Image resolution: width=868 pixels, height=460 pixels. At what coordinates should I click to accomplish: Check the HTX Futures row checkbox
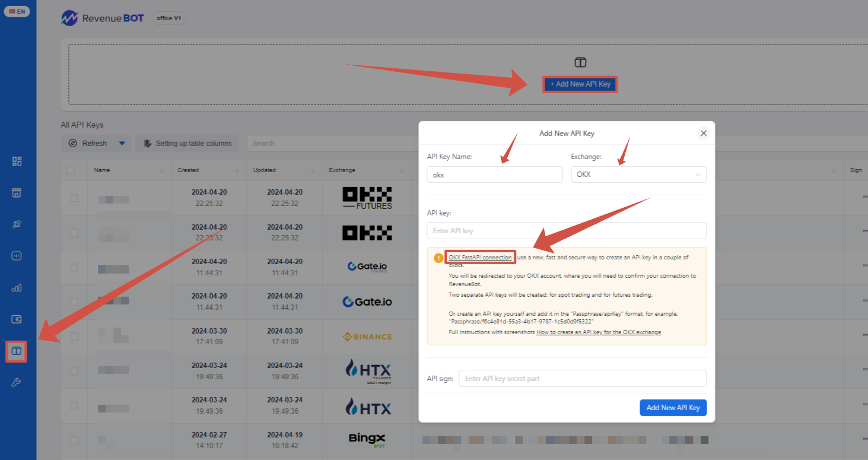tap(74, 371)
